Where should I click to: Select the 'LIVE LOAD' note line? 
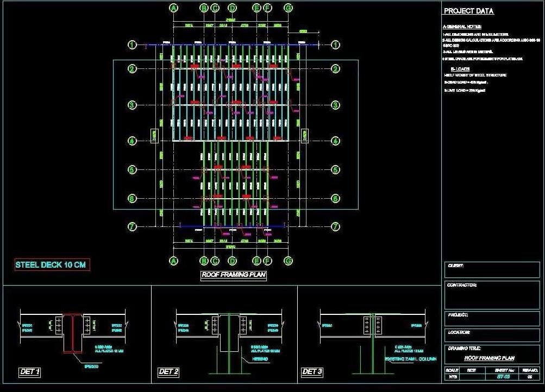(x=465, y=90)
